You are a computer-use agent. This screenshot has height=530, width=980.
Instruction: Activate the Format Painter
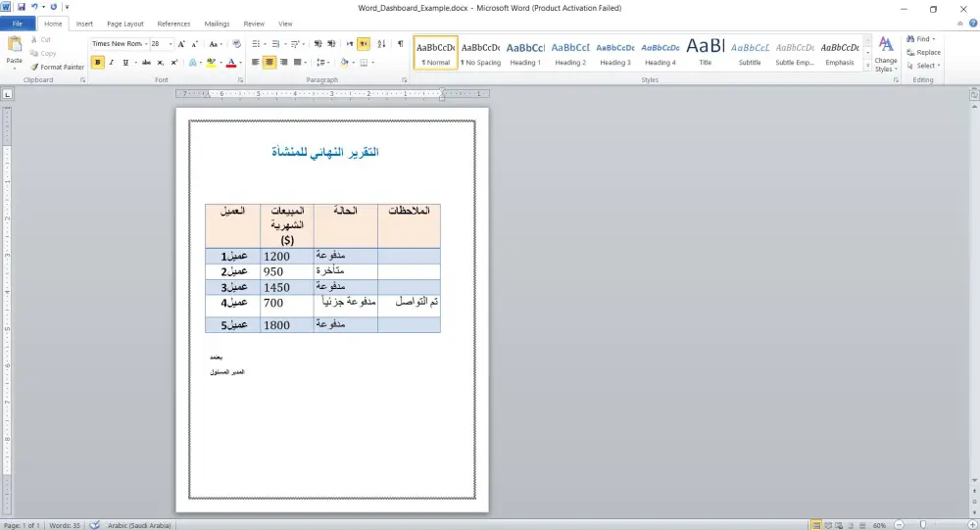point(57,67)
